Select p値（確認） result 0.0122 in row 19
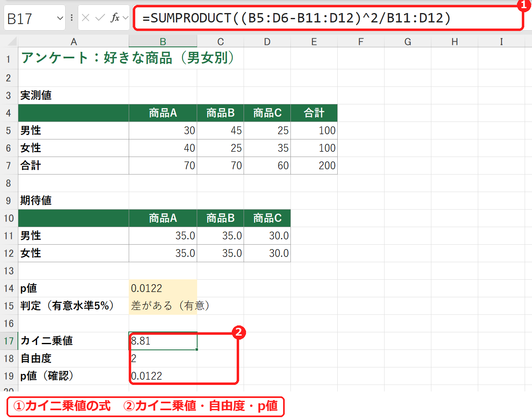Image resolution: width=532 pixels, height=420 pixels. click(x=163, y=376)
